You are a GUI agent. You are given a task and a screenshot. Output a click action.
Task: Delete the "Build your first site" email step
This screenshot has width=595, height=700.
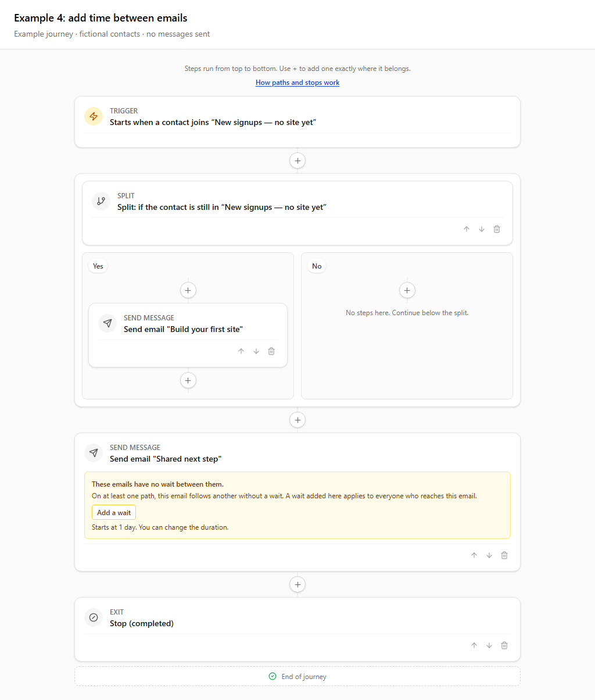271,351
